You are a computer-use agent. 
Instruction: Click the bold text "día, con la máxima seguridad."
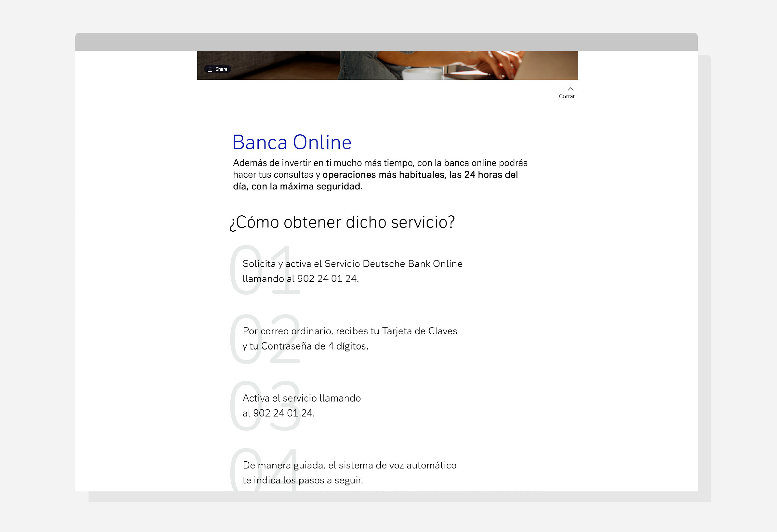point(298,187)
